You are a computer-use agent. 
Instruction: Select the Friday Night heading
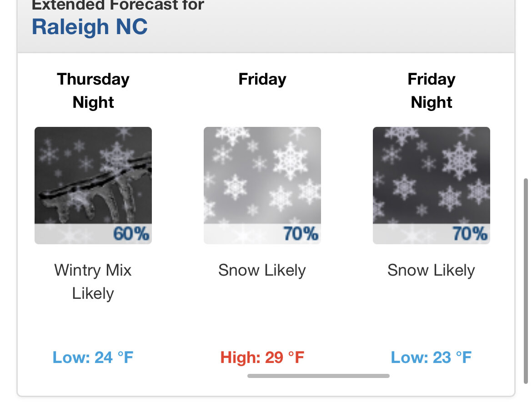click(431, 91)
